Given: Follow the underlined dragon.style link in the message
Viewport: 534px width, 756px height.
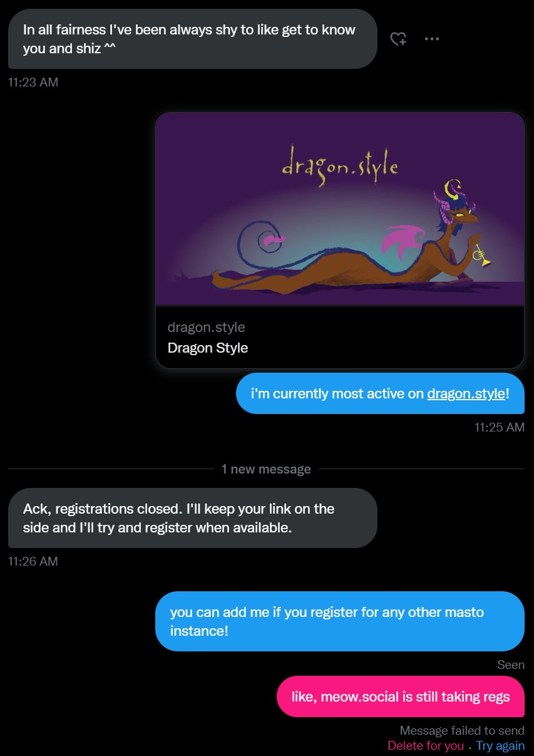Looking at the screenshot, I should (466, 393).
